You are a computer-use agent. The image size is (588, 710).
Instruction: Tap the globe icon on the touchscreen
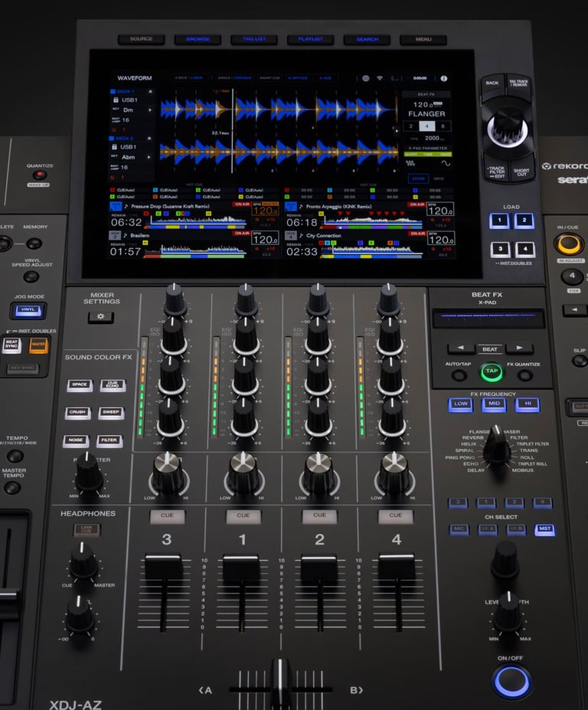tap(365, 78)
